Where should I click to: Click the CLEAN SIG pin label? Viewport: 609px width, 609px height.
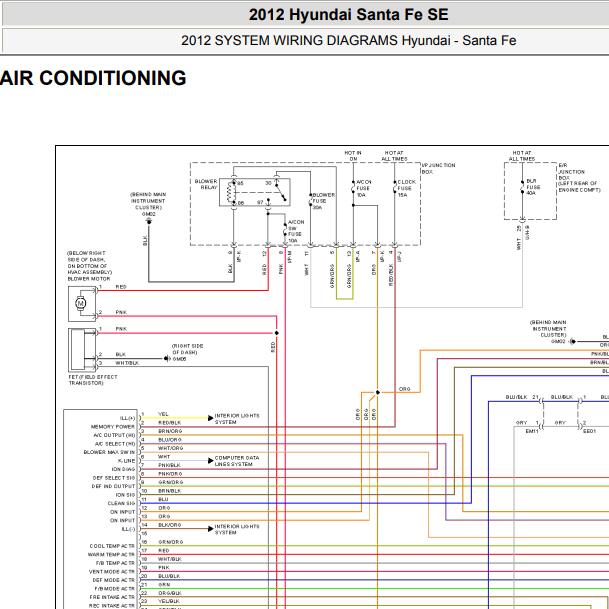click(122, 503)
